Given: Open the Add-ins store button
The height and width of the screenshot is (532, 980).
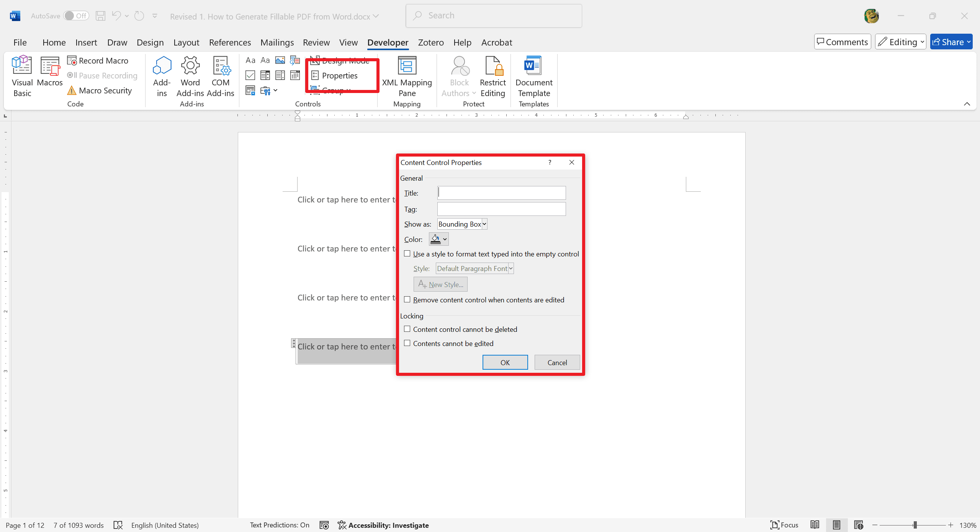Looking at the screenshot, I should click(x=162, y=77).
